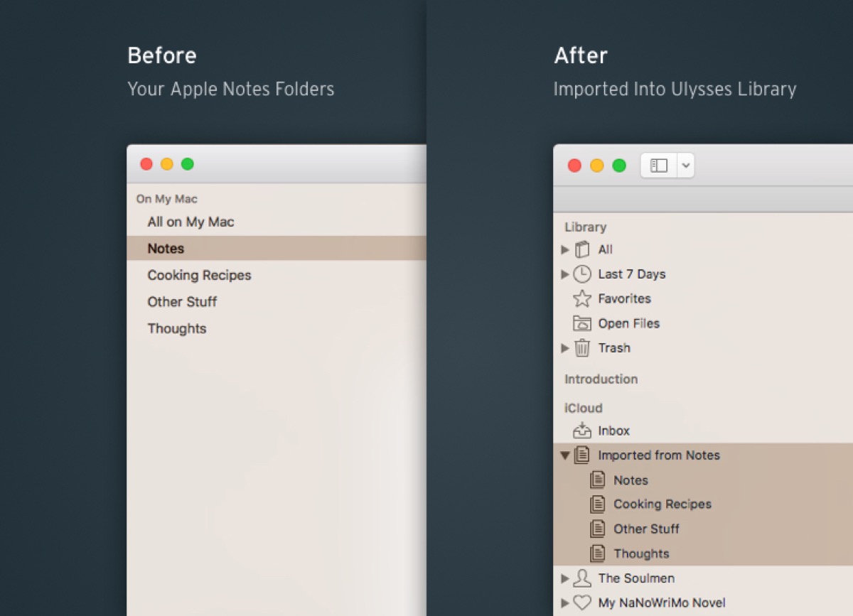The image size is (853, 616).
Task: Click the Trash bin icon
Action: pyautogui.click(x=582, y=347)
